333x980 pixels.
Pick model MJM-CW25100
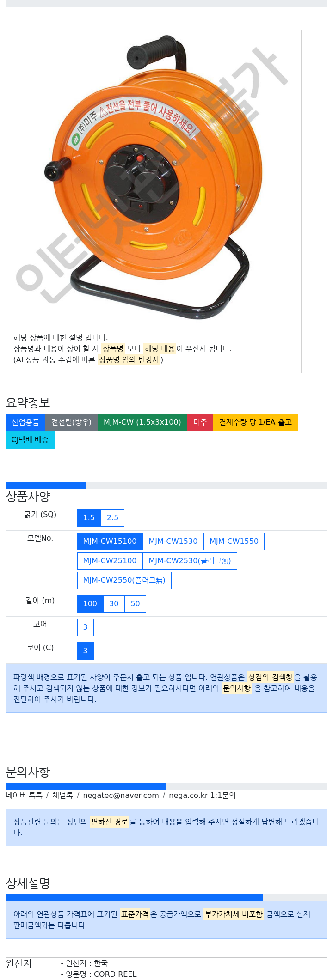coord(110,561)
